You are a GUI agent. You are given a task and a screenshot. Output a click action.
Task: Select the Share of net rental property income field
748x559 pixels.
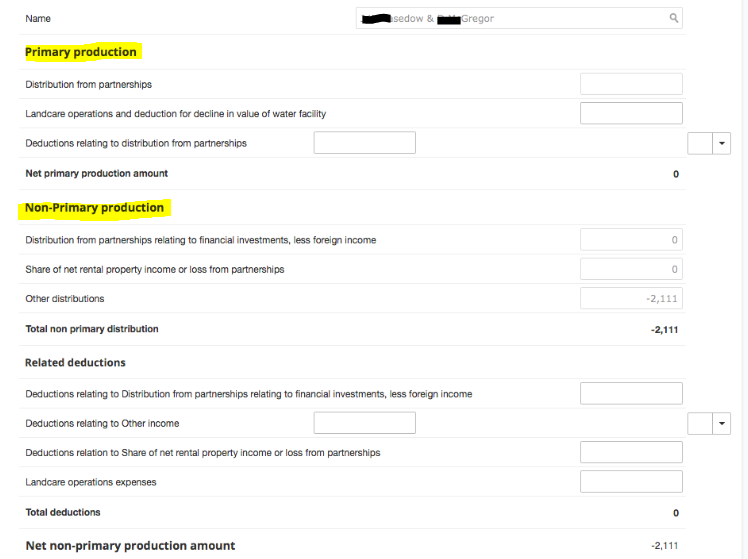pos(631,269)
